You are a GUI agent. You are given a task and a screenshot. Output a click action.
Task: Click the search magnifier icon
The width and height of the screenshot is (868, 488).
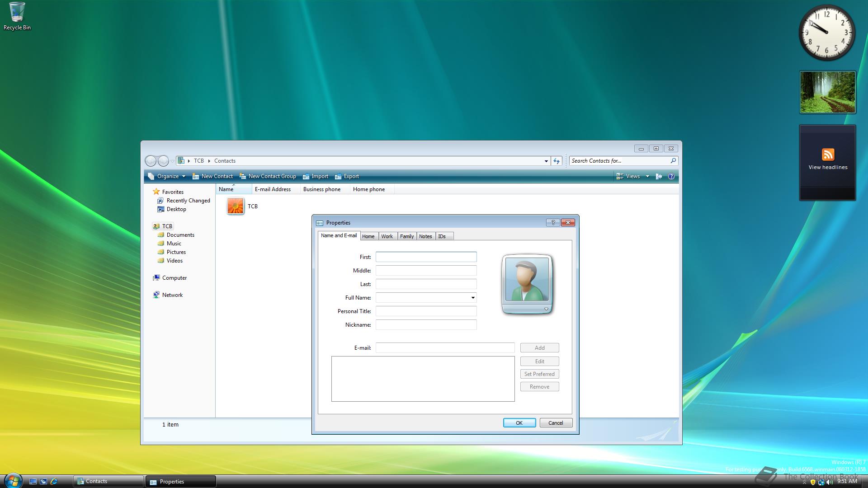coord(673,160)
